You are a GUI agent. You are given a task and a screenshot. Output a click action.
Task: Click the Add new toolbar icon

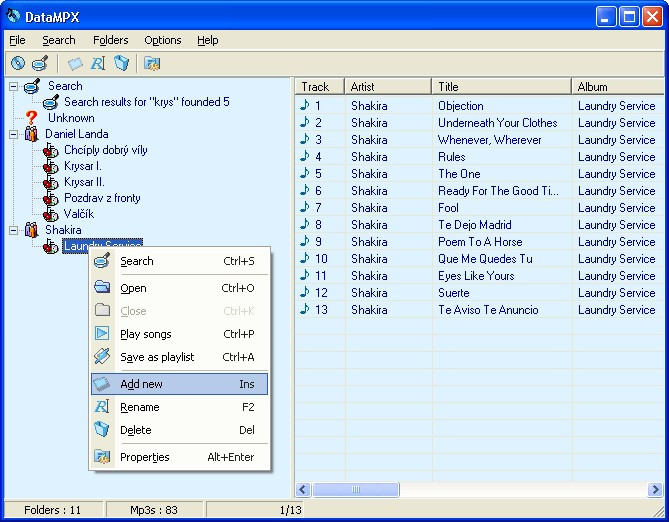tap(75, 64)
